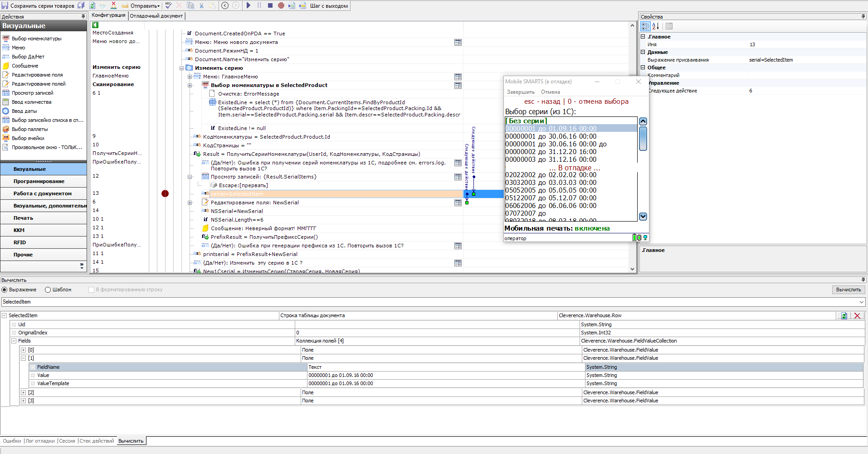Collapse field item [1]

tap(24, 358)
